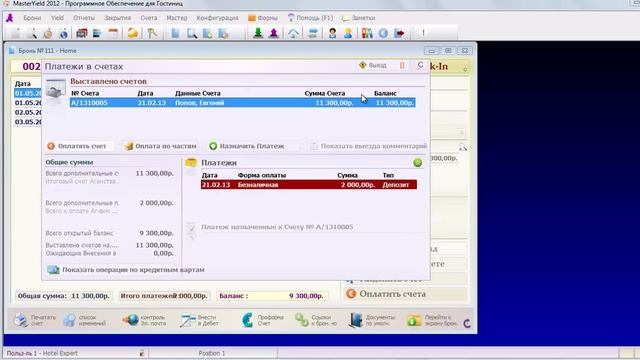Click Ссылки к брон. bottom button
Screen dimensions: 640x360
(316, 320)
